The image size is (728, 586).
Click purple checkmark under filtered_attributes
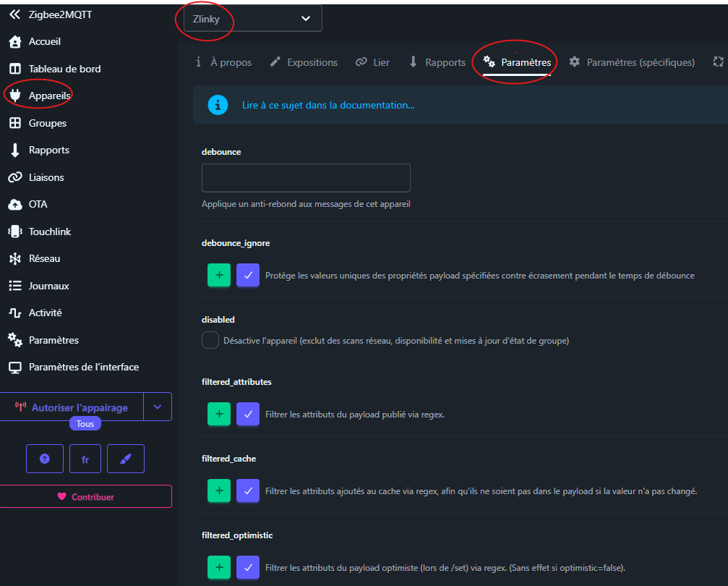tap(248, 415)
